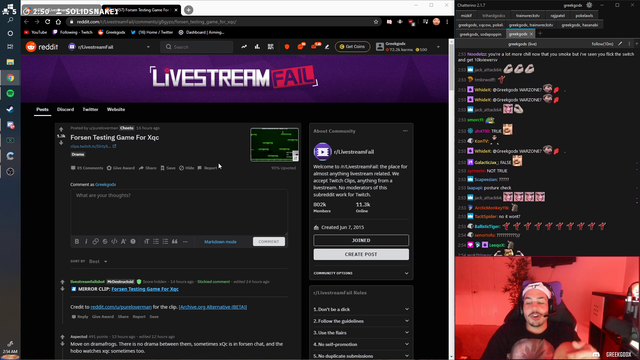This screenshot has height=360, width=640.
Task: Click the Reddit shield moderation icon
Action: coord(287,47)
